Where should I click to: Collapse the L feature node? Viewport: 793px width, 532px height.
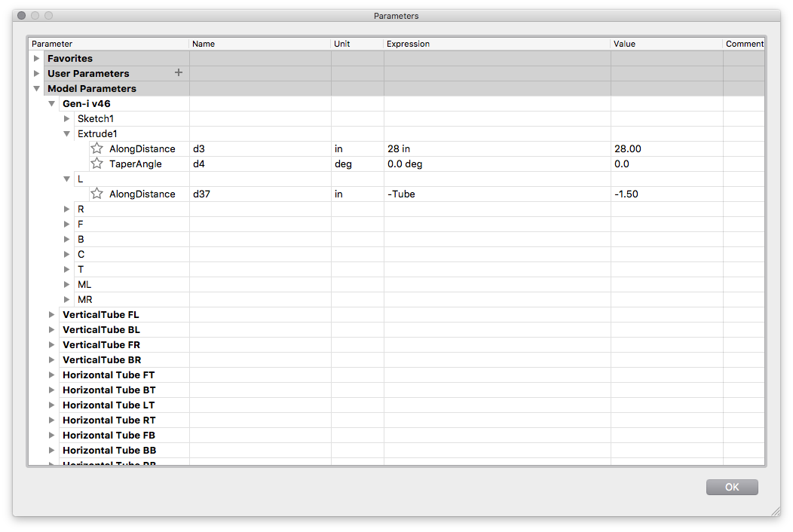[x=66, y=179]
